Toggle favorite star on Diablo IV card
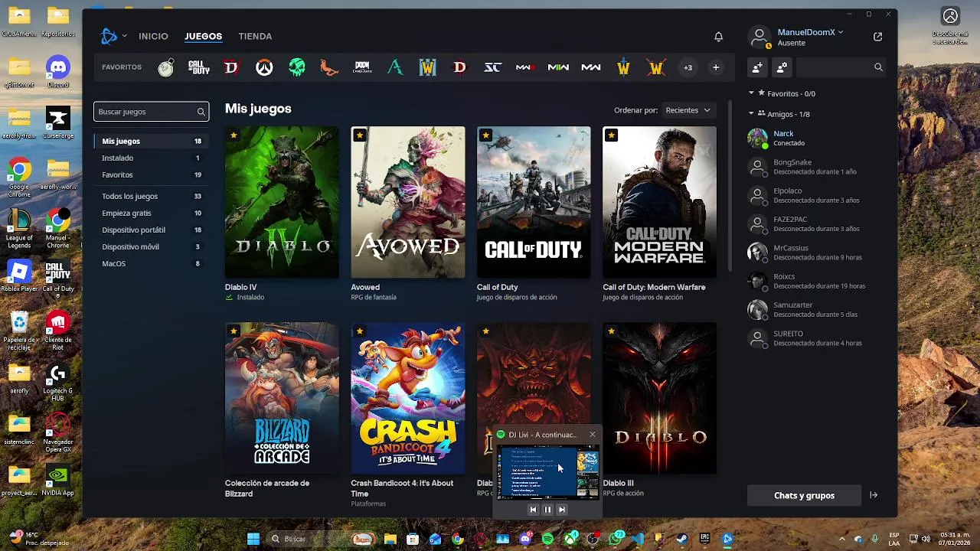The image size is (980, 551). click(x=234, y=135)
